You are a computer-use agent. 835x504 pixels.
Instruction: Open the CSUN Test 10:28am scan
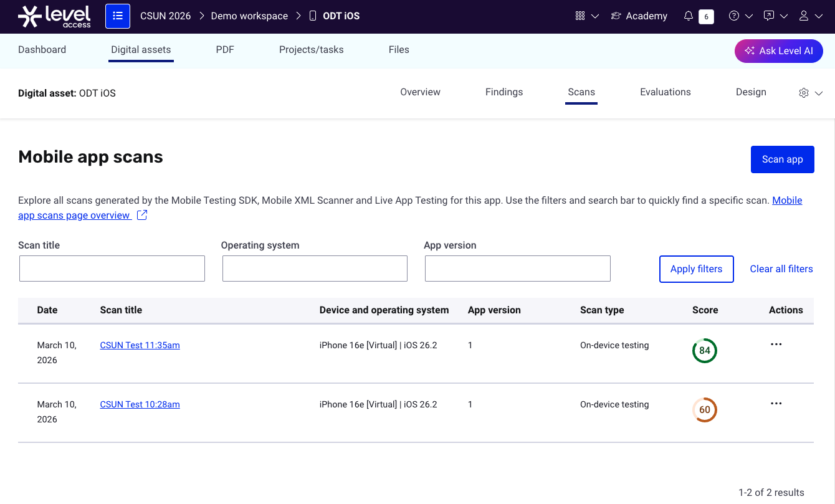[x=140, y=404]
